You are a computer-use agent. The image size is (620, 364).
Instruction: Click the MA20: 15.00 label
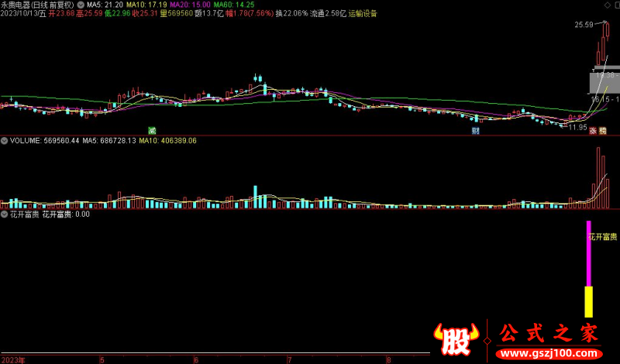click(190, 5)
